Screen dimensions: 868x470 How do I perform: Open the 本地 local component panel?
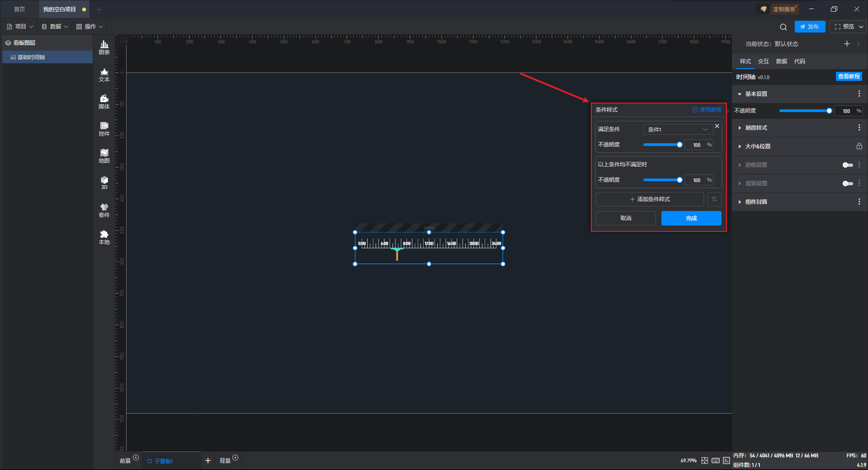(104, 238)
